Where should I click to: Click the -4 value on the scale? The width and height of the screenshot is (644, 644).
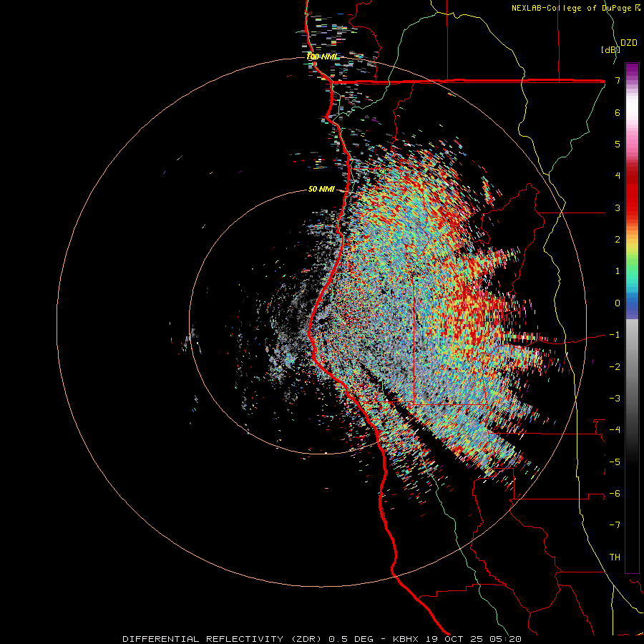click(x=615, y=430)
